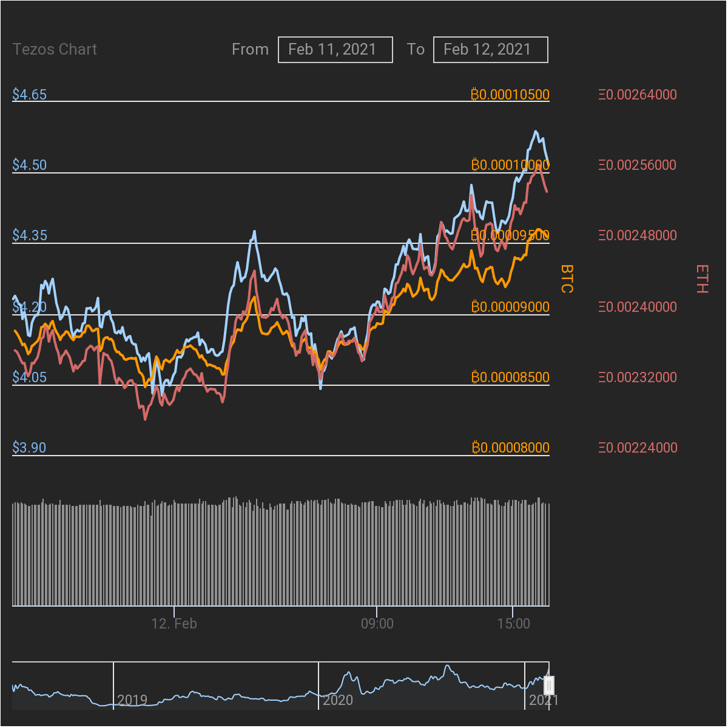728x728 pixels.
Task: Click the 2019 marker in the navigator
Action: (132, 700)
